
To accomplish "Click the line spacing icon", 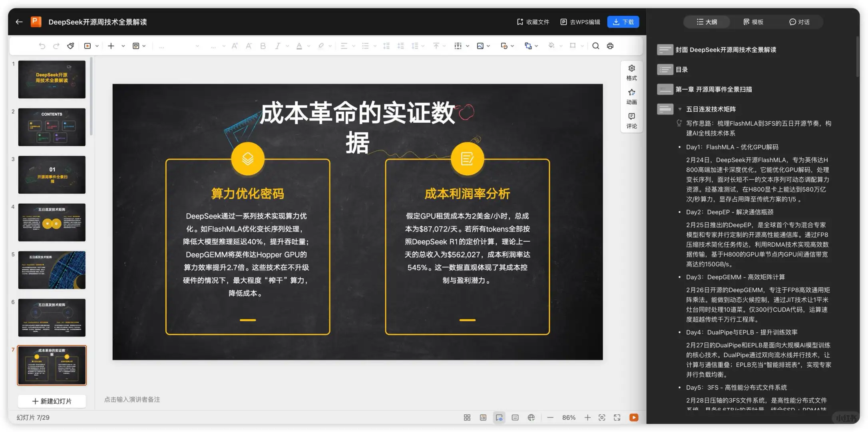I will (x=415, y=46).
